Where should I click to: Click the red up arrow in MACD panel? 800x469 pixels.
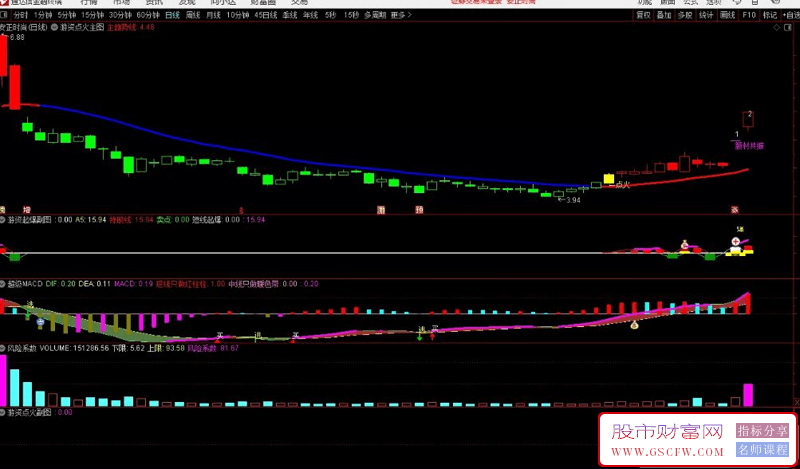coord(433,337)
